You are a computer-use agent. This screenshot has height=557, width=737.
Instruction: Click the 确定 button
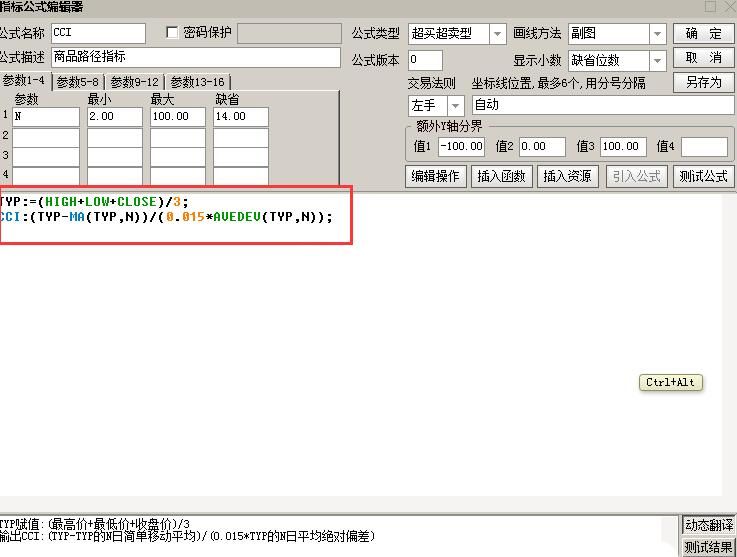[x=703, y=34]
